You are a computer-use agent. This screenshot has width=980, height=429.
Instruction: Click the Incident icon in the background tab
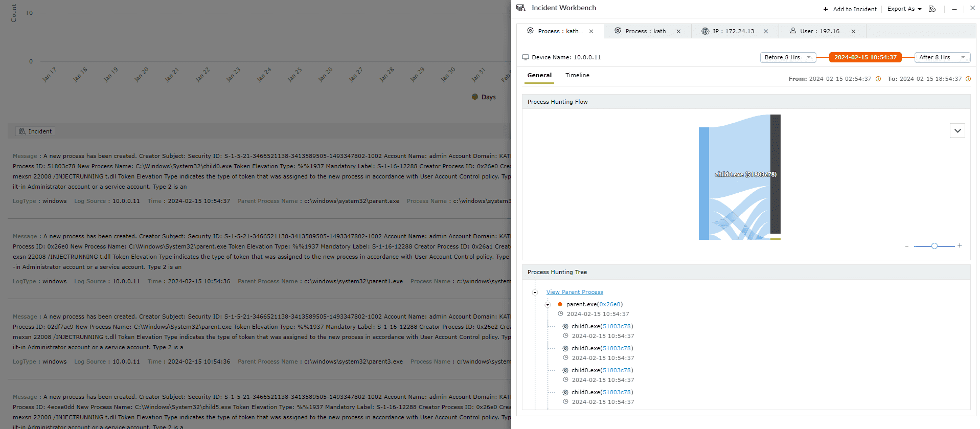[22, 131]
